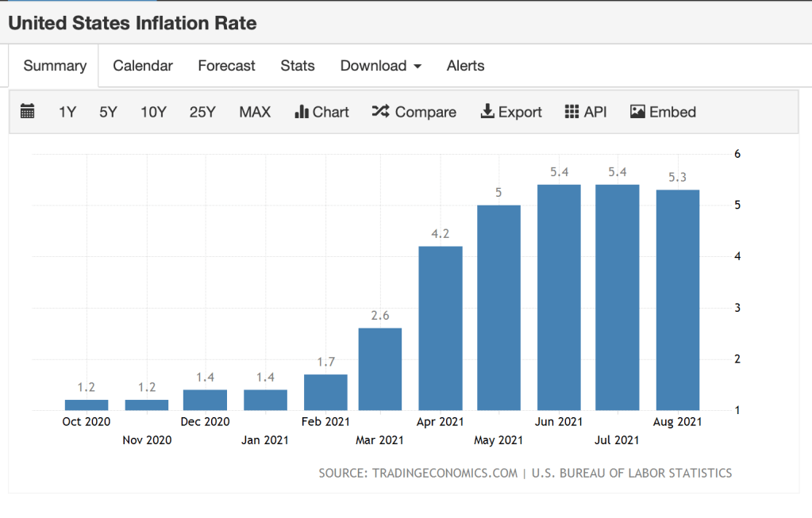The height and width of the screenshot is (518, 812).
Task: Set chart range to 1Y
Action: [x=67, y=112]
